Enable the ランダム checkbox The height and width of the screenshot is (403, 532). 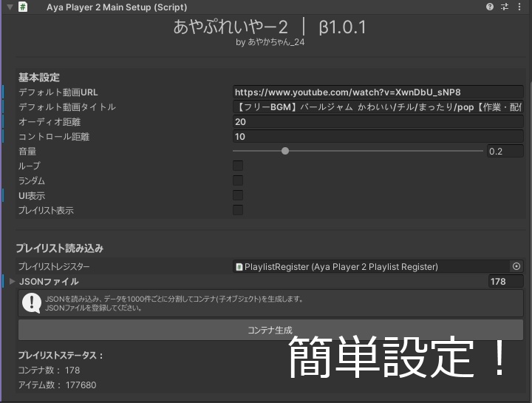tap(238, 180)
